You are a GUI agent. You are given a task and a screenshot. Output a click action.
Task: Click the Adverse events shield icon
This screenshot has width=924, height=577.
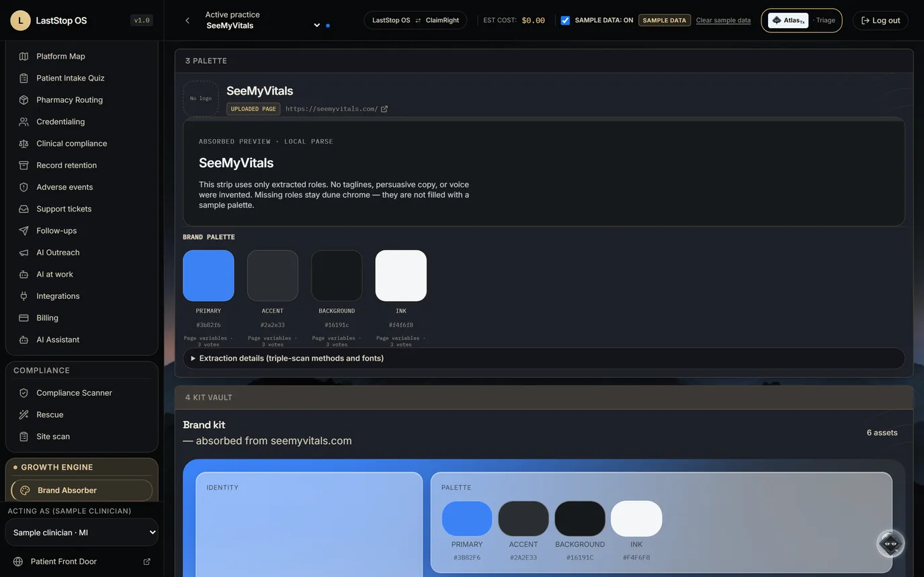24,187
